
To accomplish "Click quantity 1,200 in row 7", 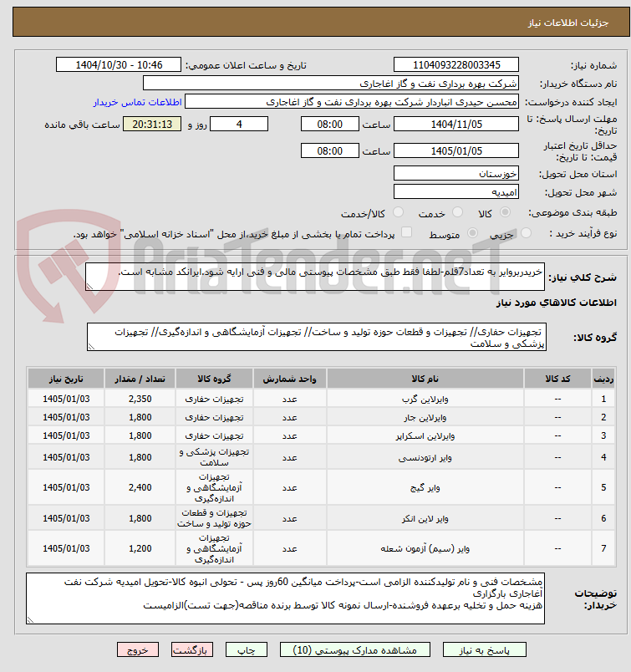I will (x=140, y=548).
